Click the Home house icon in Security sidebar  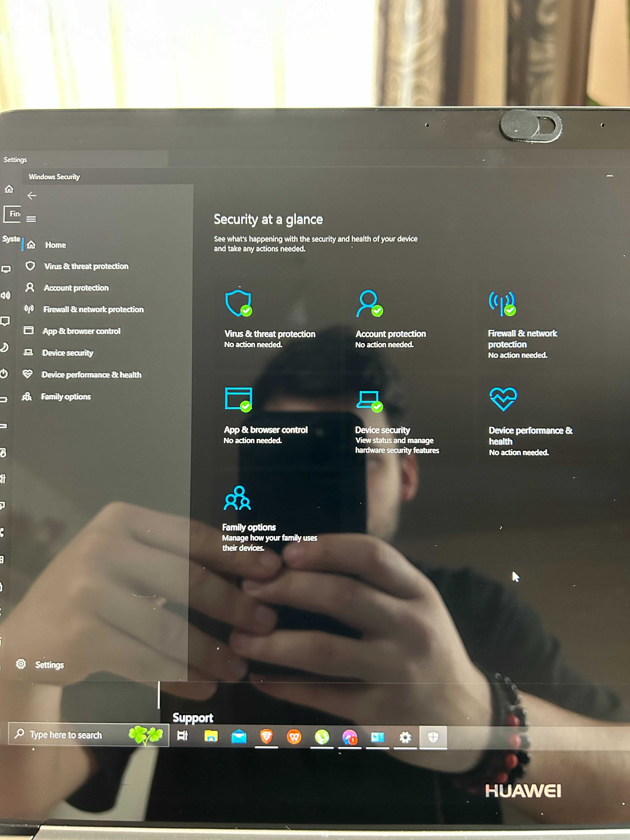[31, 245]
